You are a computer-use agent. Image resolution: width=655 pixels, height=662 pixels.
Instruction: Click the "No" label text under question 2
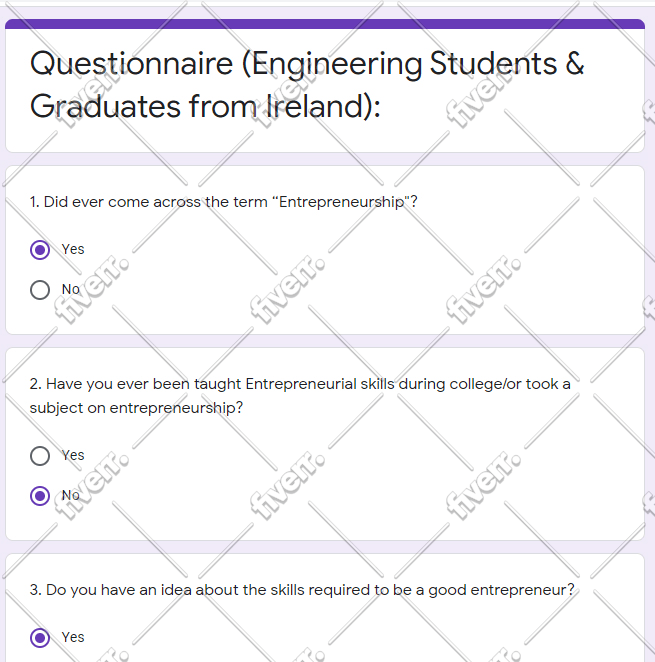(x=71, y=495)
